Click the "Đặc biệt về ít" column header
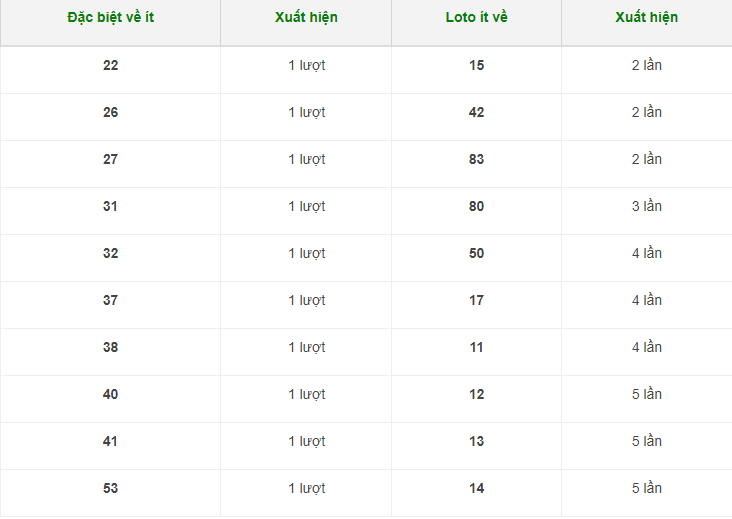The height and width of the screenshot is (519, 732). (x=110, y=18)
